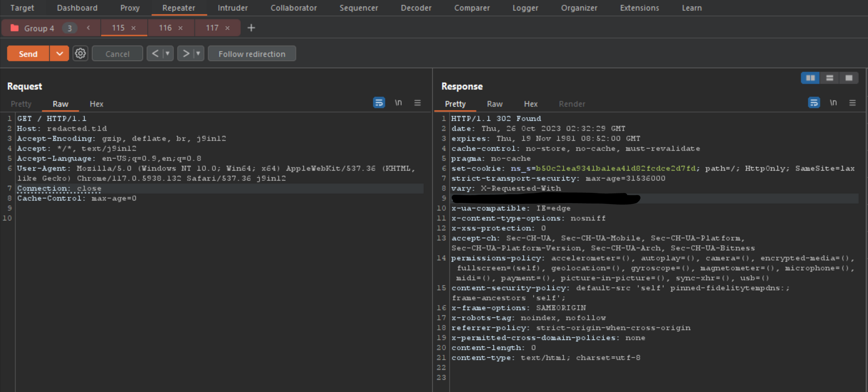Switch Response view to Raw
This screenshot has height=392, width=868.
495,104
